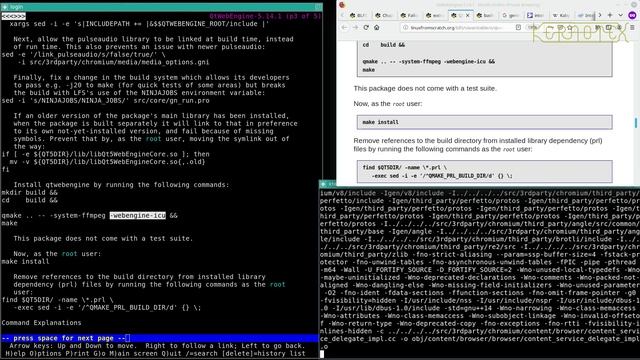This screenshot has height=360, width=640.
Task: Click '-- press space for next page --' bar
Action: pyautogui.click(x=159, y=338)
